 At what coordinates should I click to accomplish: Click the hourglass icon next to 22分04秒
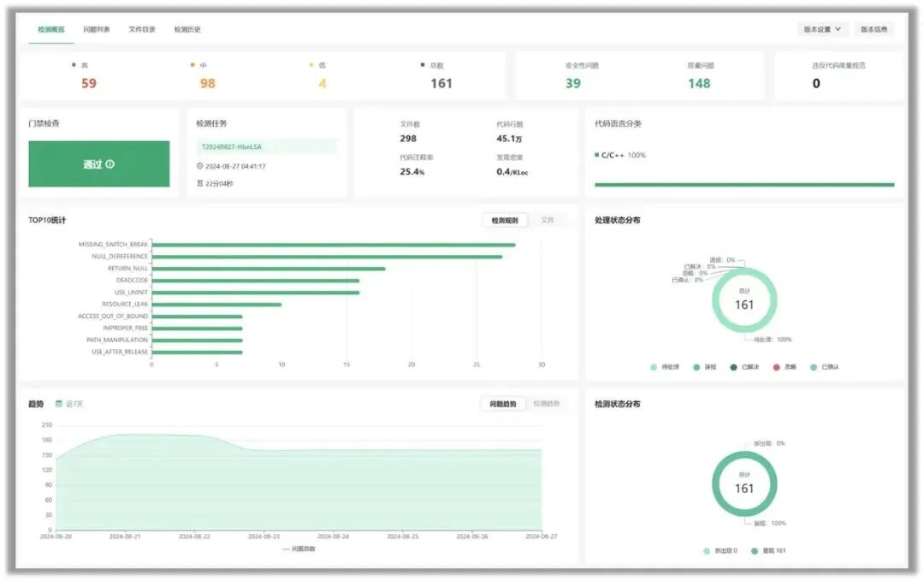click(x=199, y=184)
